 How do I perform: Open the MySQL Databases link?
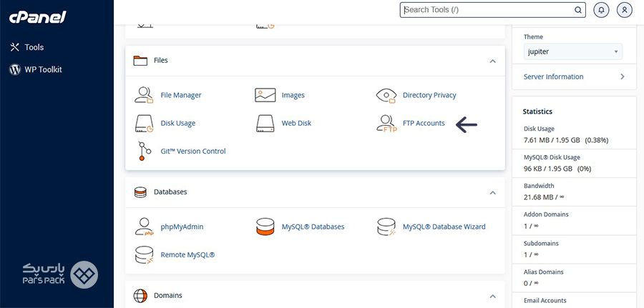point(313,227)
